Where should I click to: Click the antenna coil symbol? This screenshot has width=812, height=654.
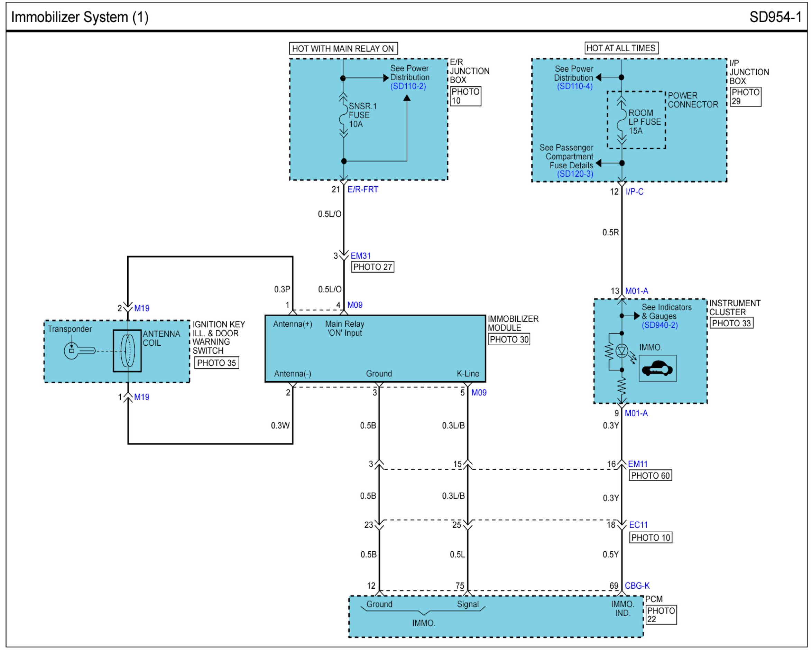[127, 351]
